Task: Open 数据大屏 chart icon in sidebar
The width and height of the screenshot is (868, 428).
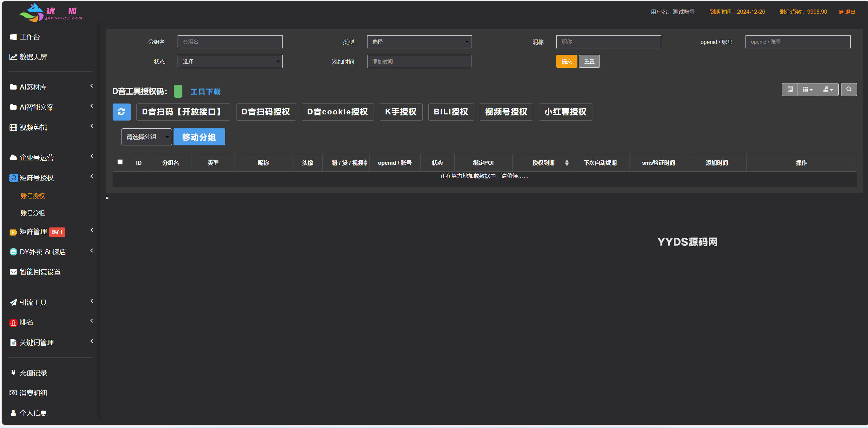Action: (13, 57)
